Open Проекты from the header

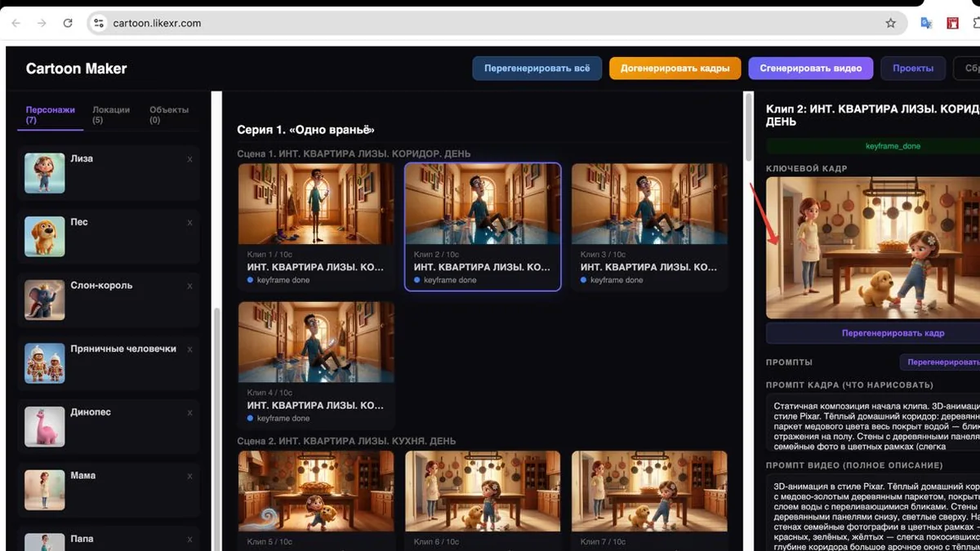[x=913, y=69]
